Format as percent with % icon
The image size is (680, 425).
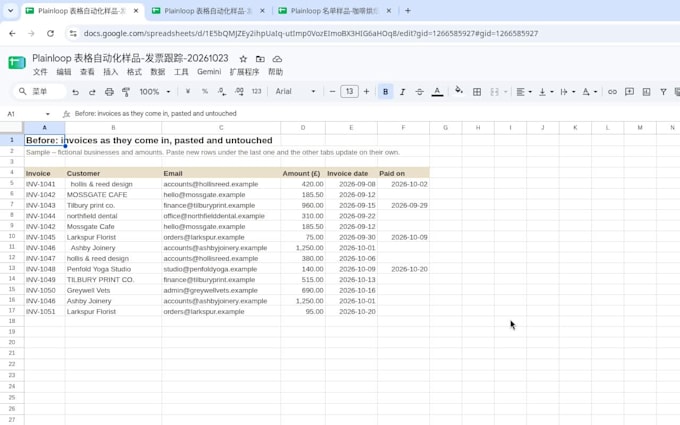coord(205,92)
